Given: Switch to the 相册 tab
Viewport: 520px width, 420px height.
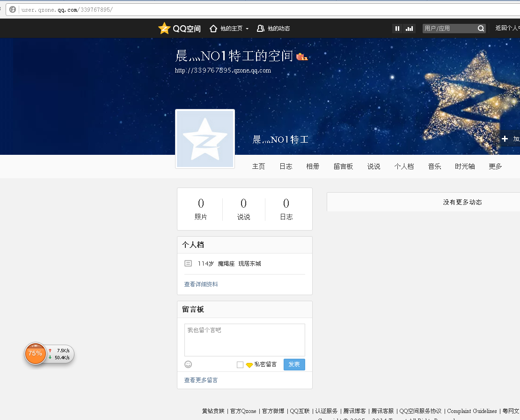Looking at the screenshot, I should click(313, 166).
